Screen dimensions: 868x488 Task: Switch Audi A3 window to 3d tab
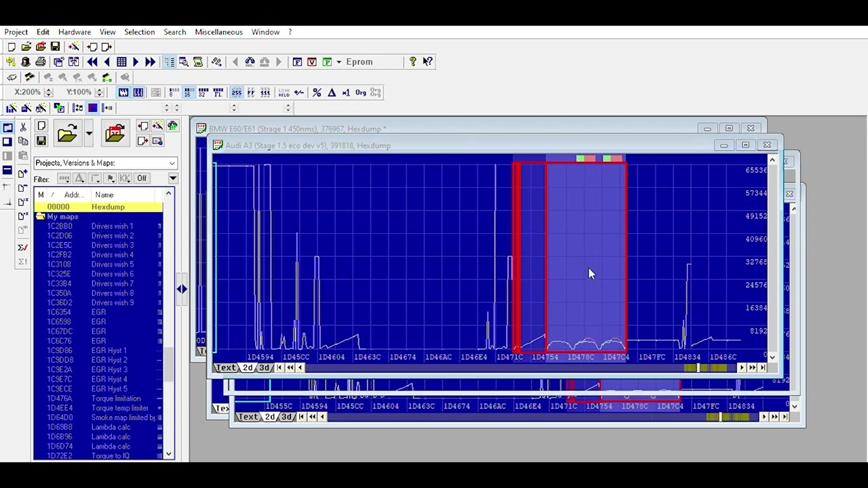pos(264,368)
